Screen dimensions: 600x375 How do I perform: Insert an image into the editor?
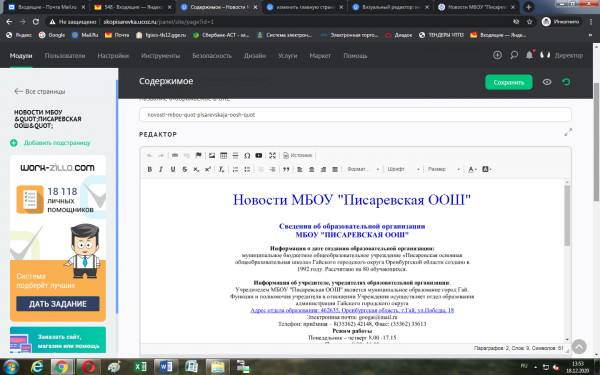coord(212,155)
